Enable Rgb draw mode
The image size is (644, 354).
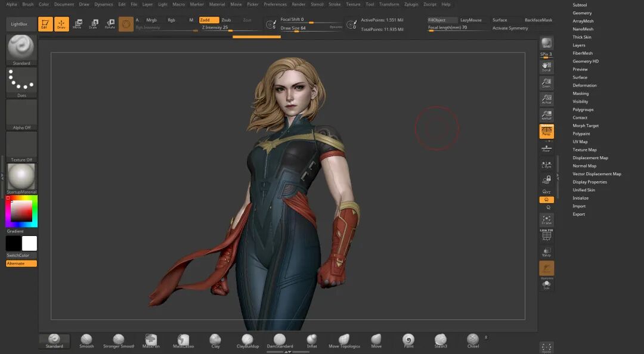coord(171,20)
